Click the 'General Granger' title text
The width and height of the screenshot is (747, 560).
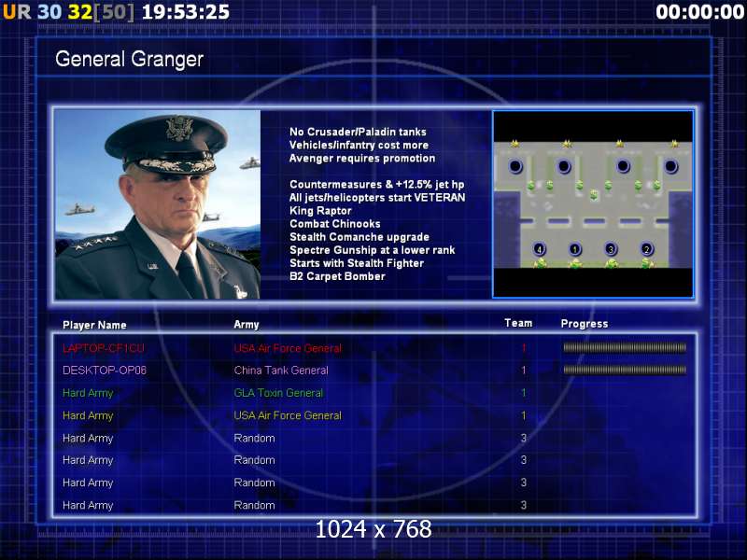(129, 59)
